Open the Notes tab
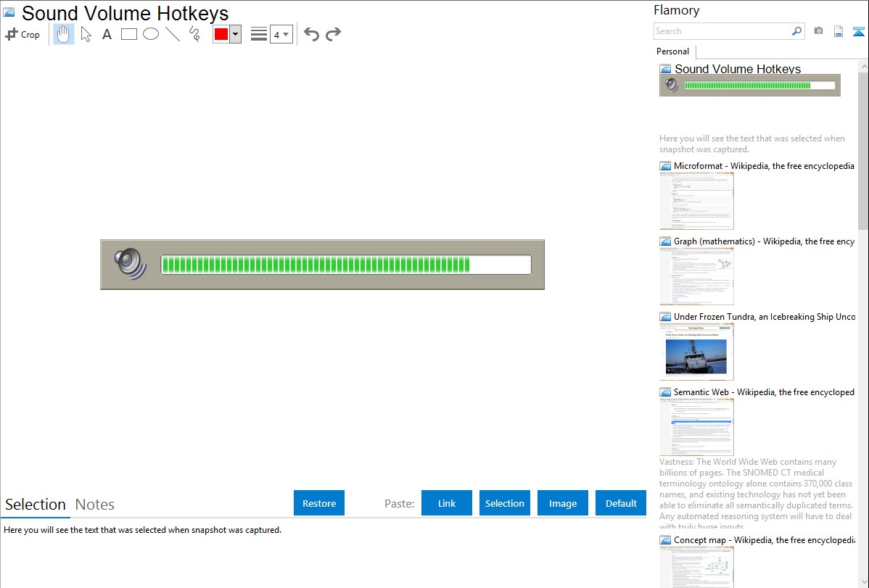Screen dimensions: 869x588 95,505
